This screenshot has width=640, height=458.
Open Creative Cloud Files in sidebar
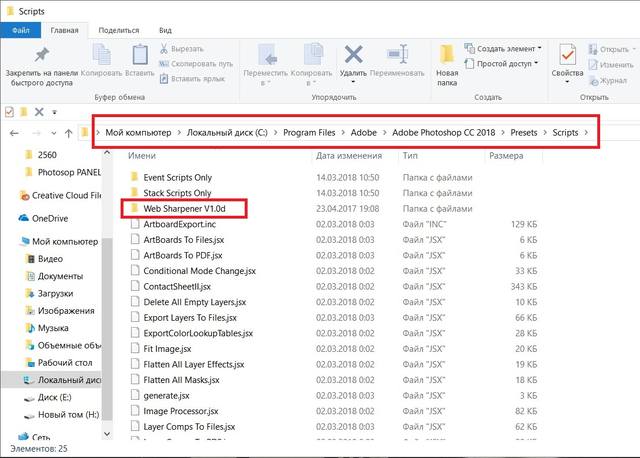tap(60, 196)
